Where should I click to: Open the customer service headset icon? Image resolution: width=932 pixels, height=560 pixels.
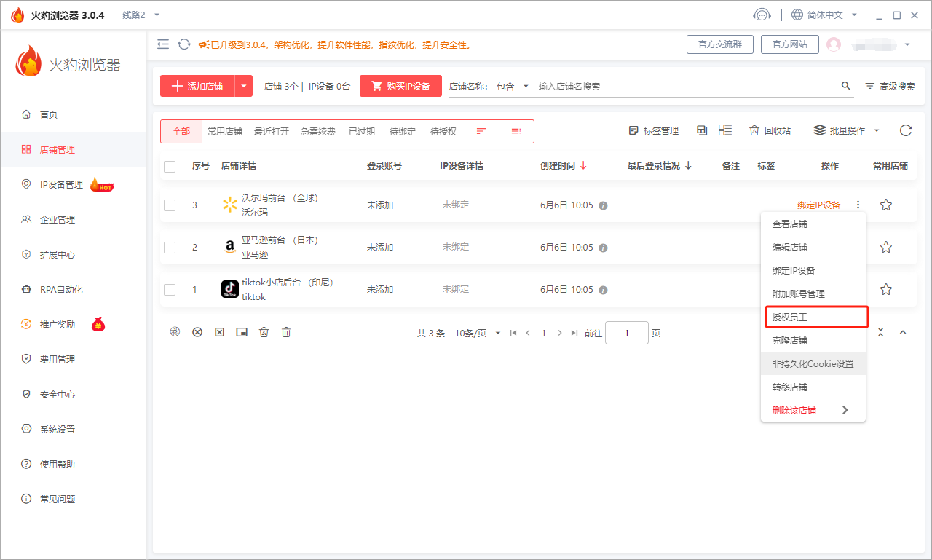point(762,15)
